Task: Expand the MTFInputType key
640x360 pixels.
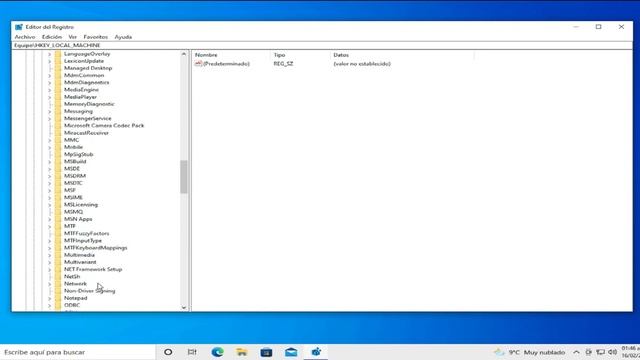Action: [49, 241]
